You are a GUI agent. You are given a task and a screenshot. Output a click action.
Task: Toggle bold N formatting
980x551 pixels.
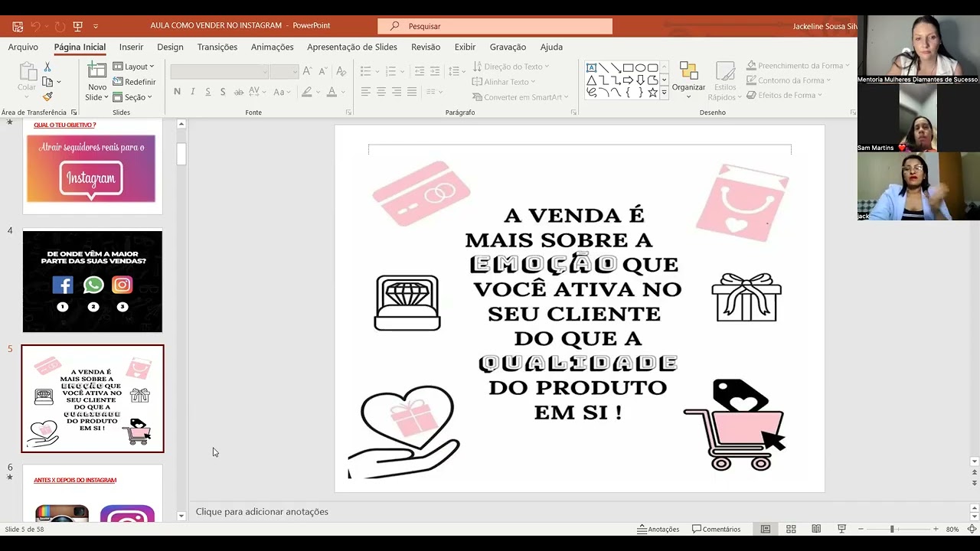177,92
